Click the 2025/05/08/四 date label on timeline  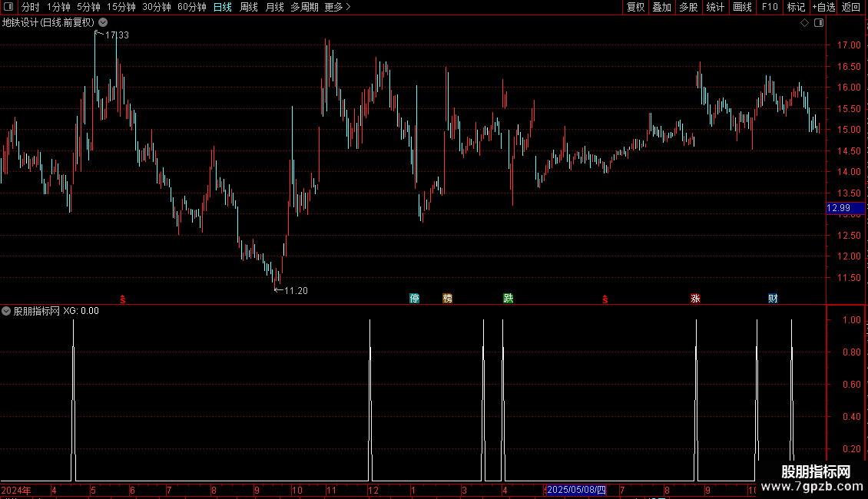pyautogui.click(x=575, y=490)
